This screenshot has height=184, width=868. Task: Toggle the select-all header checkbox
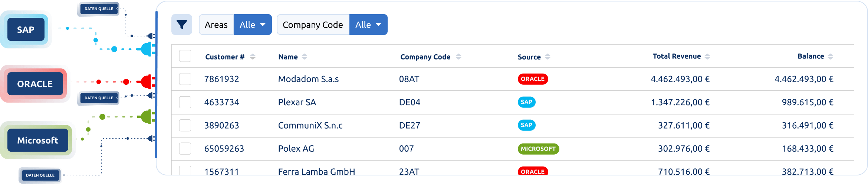(x=185, y=56)
